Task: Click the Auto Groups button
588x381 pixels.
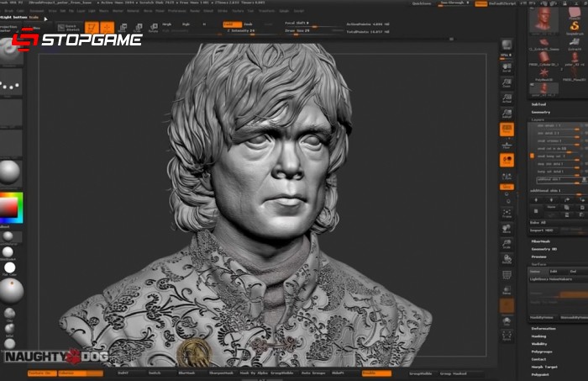Action: tap(313, 373)
